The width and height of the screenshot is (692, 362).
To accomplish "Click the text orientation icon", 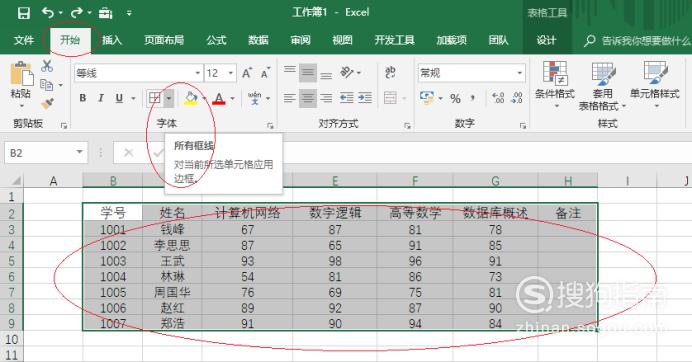I will [347, 72].
